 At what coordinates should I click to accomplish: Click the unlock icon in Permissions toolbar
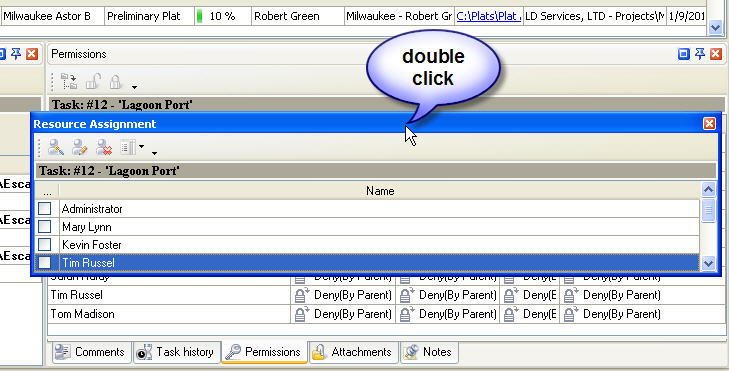[x=93, y=81]
